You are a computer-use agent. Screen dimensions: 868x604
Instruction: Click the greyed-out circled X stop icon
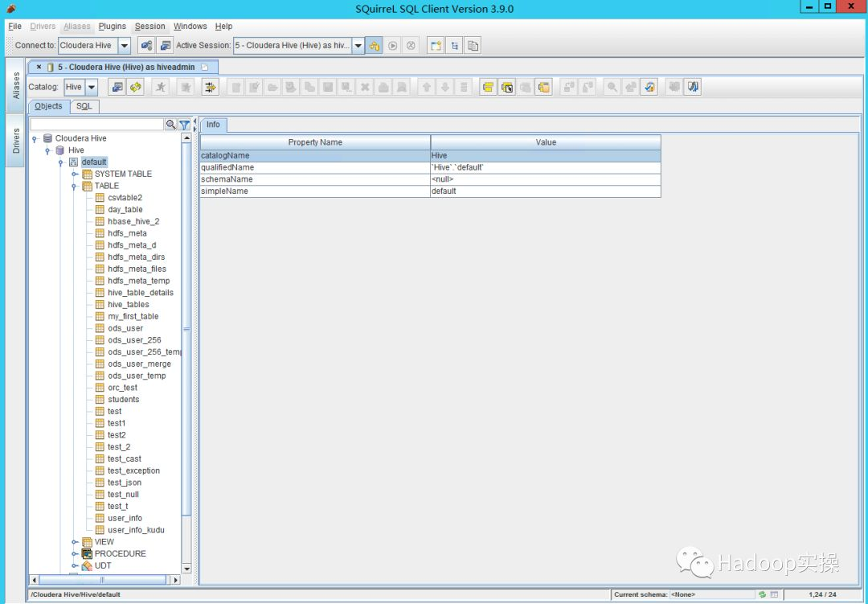[x=411, y=45]
